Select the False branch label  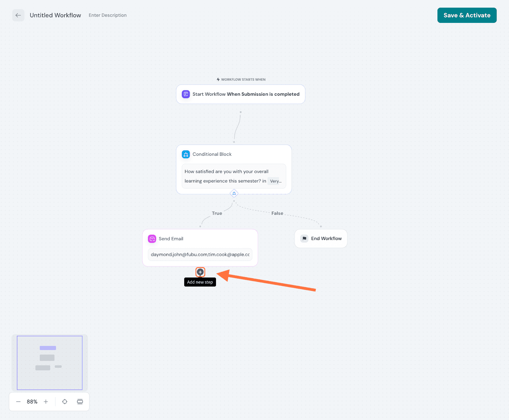click(x=277, y=213)
